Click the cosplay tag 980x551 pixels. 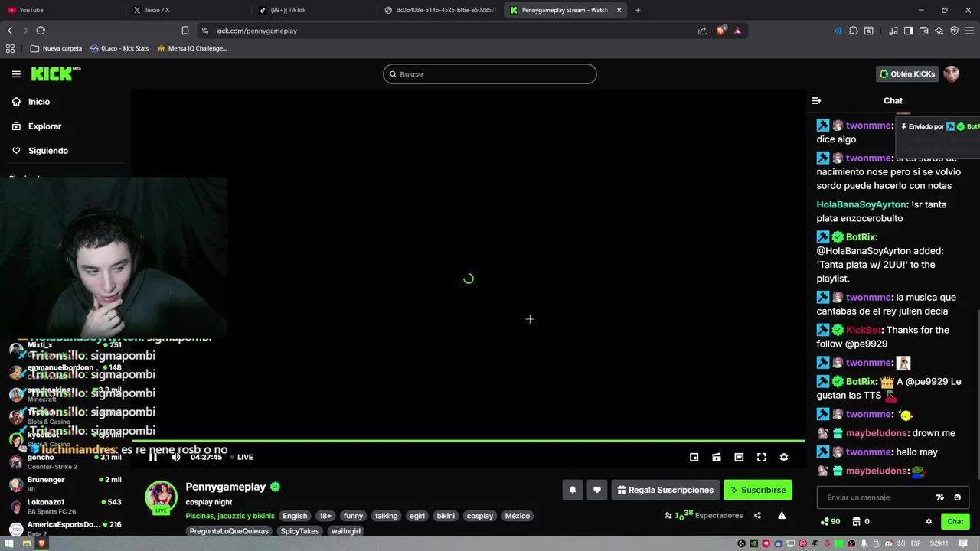480,516
